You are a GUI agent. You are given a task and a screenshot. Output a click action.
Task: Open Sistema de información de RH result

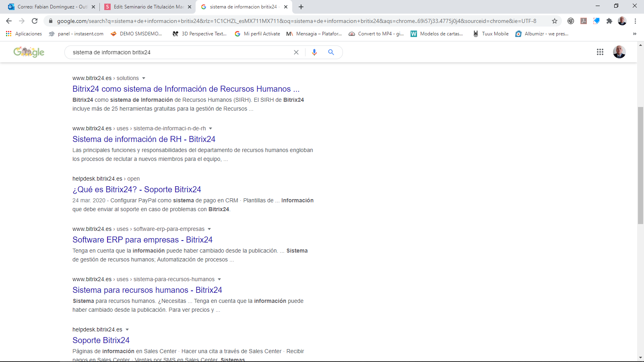coord(144,139)
